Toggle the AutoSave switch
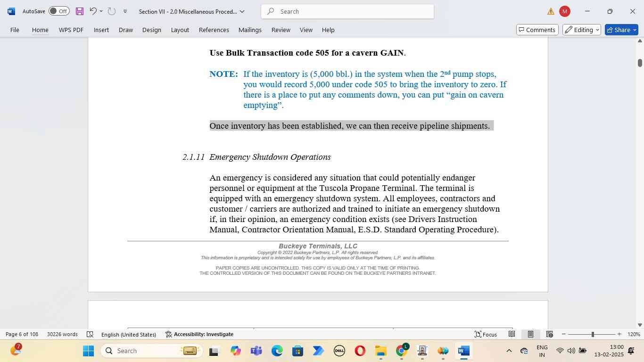 point(59,11)
